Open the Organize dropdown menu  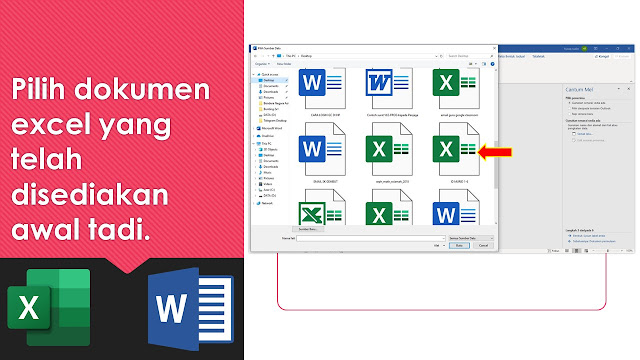coord(262,64)
